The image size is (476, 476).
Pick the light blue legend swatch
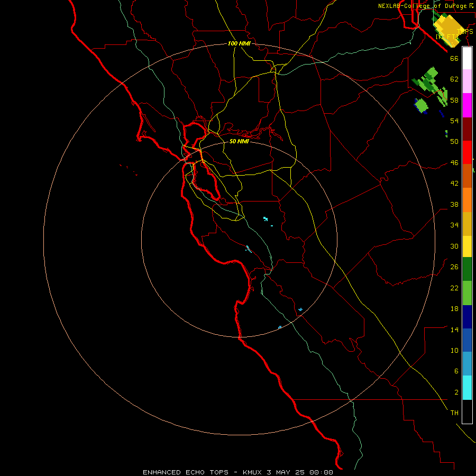(467, 363)
